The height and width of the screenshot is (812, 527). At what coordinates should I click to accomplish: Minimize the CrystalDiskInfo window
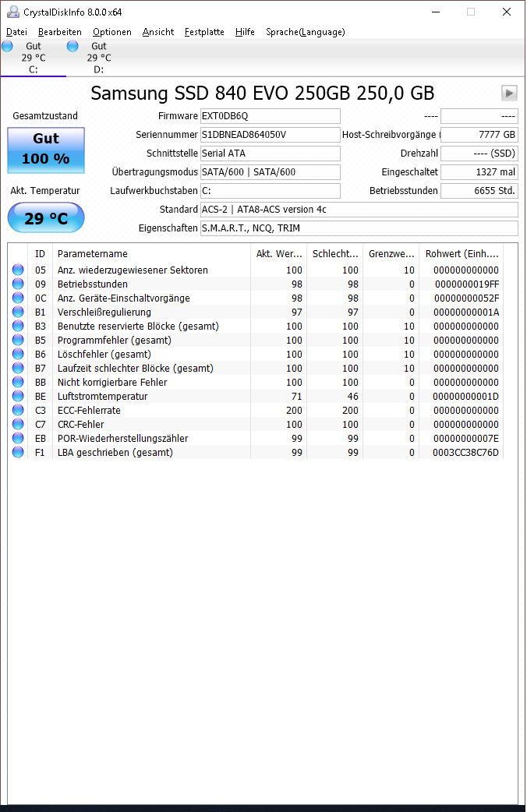(436, 12)
